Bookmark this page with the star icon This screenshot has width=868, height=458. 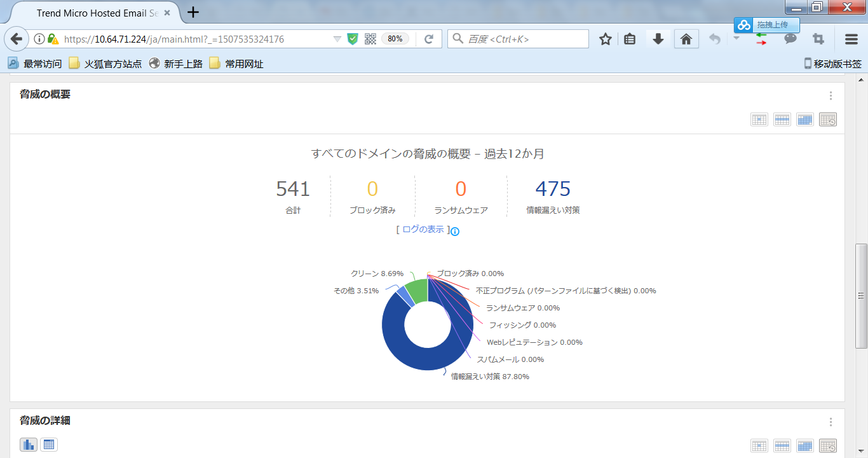pos(605,39)
